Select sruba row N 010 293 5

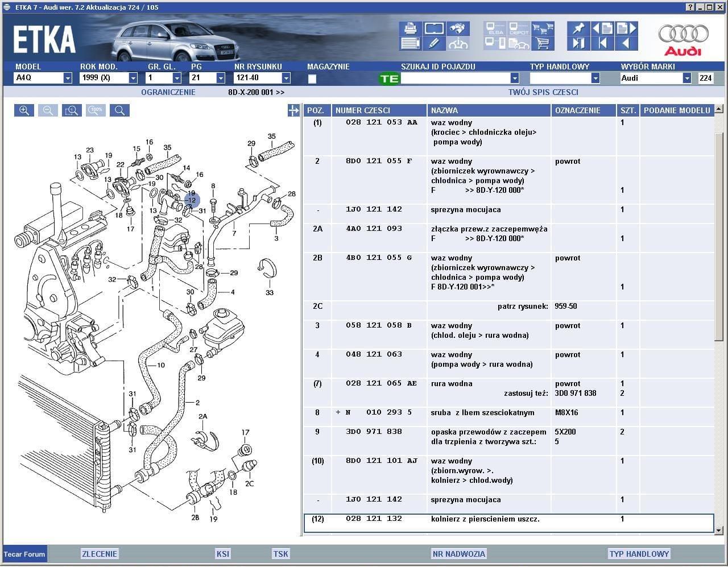pyautogui.click(x=508, y=412)
